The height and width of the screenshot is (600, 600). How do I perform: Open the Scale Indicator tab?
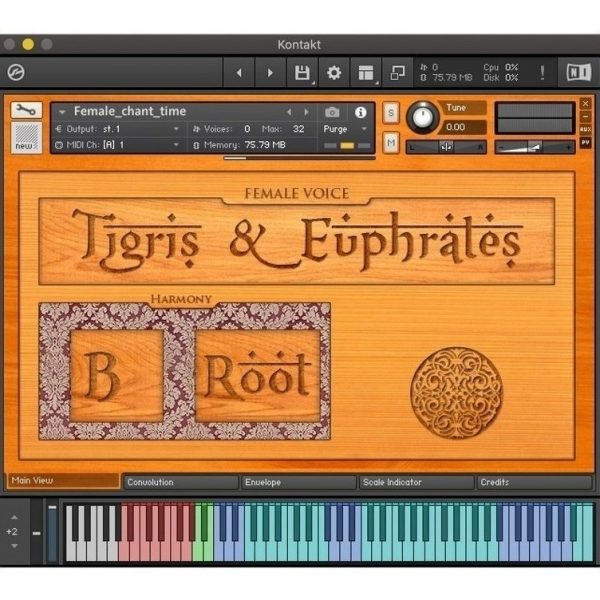pyautogui.click(x=417, y=482)
